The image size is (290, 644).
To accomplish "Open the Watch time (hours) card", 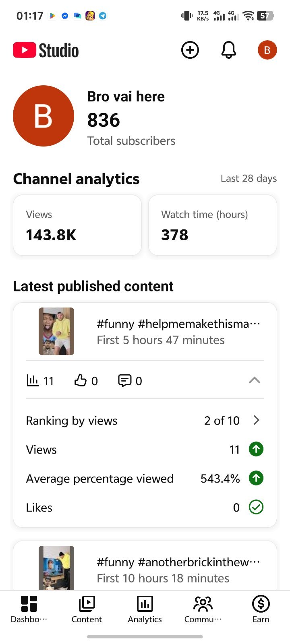I will (x=213, y=225).
